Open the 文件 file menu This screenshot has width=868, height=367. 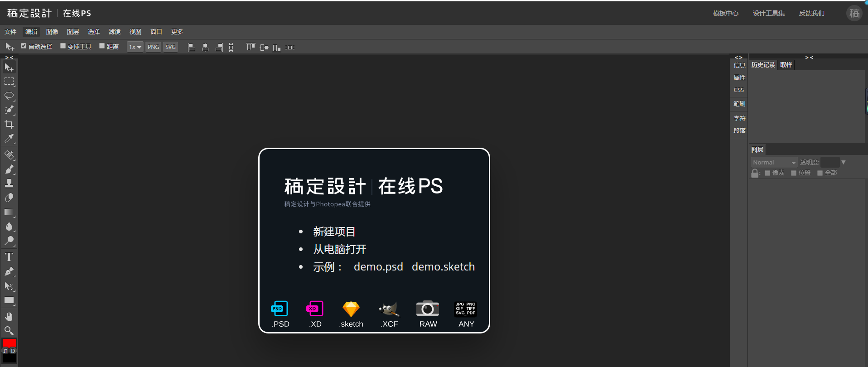10,32
